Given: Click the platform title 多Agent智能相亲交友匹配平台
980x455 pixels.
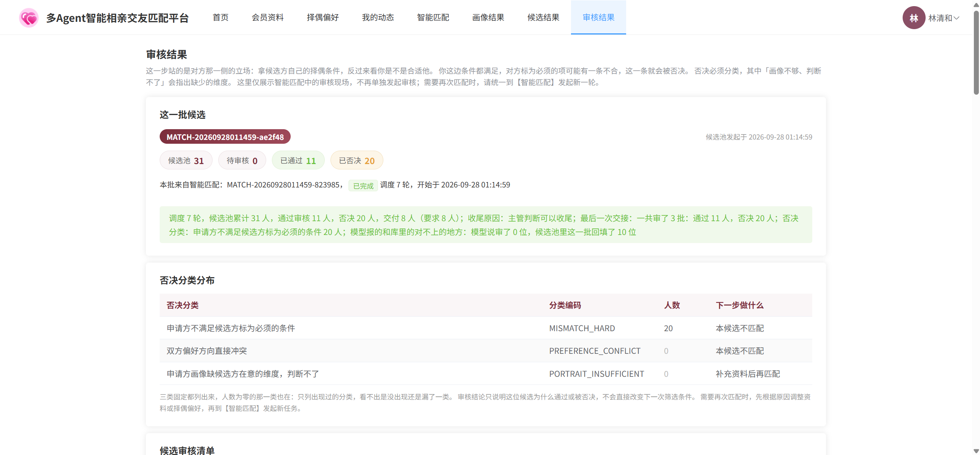Looking at the screenshot, I should (x=118, y=18).
